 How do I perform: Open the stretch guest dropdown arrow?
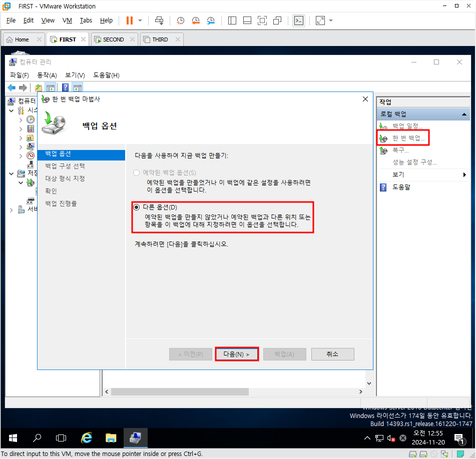[331, 20]
